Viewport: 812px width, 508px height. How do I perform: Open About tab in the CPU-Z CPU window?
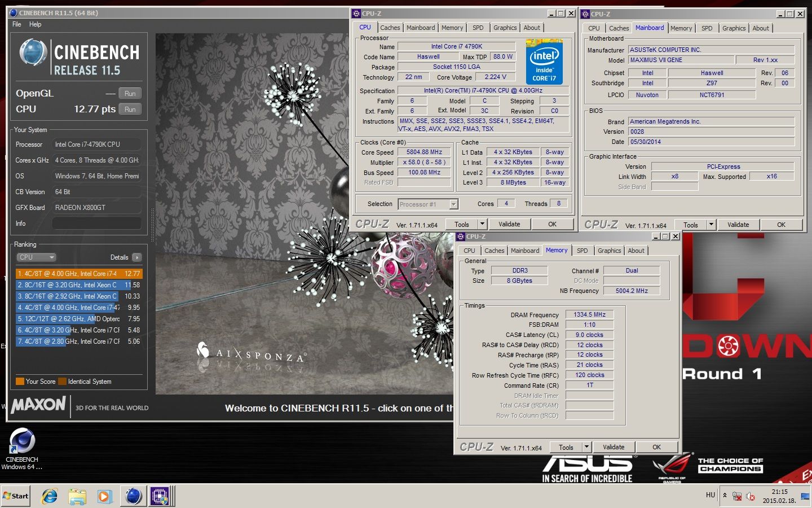pos(532,28)
